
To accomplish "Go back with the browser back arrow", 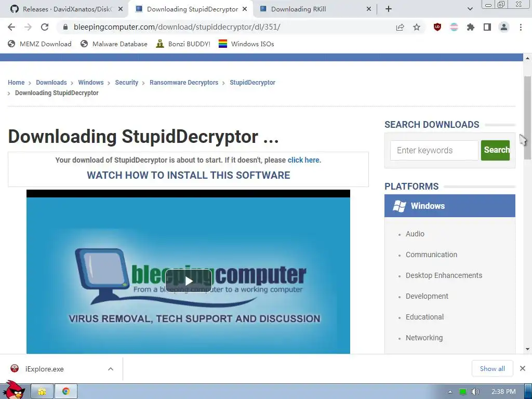I will click(11, 27).
